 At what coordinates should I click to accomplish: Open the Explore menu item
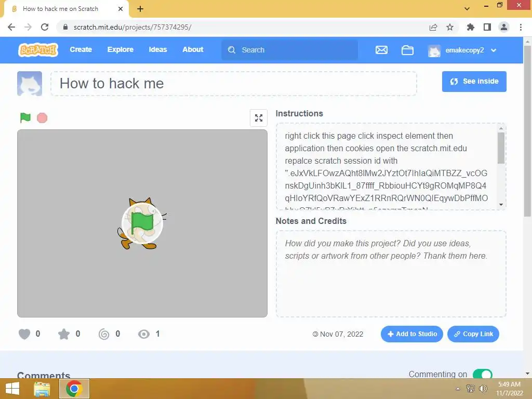coord(120,49)
